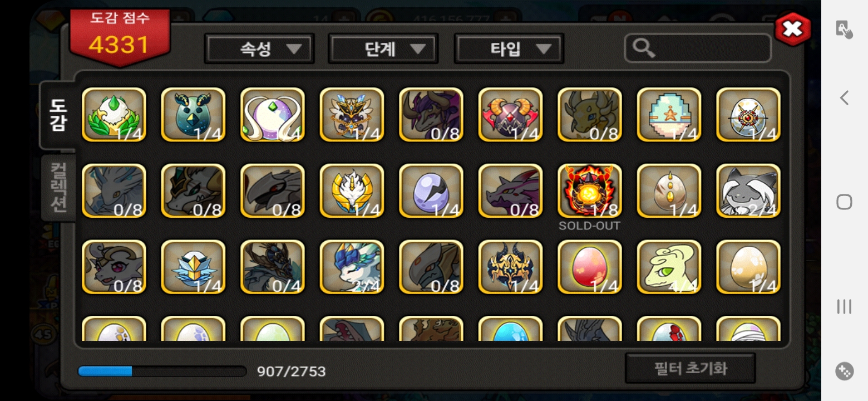Switch to the 도감 tab
The height and width of the screenshot is (401, 868).
tap(57, 115)
